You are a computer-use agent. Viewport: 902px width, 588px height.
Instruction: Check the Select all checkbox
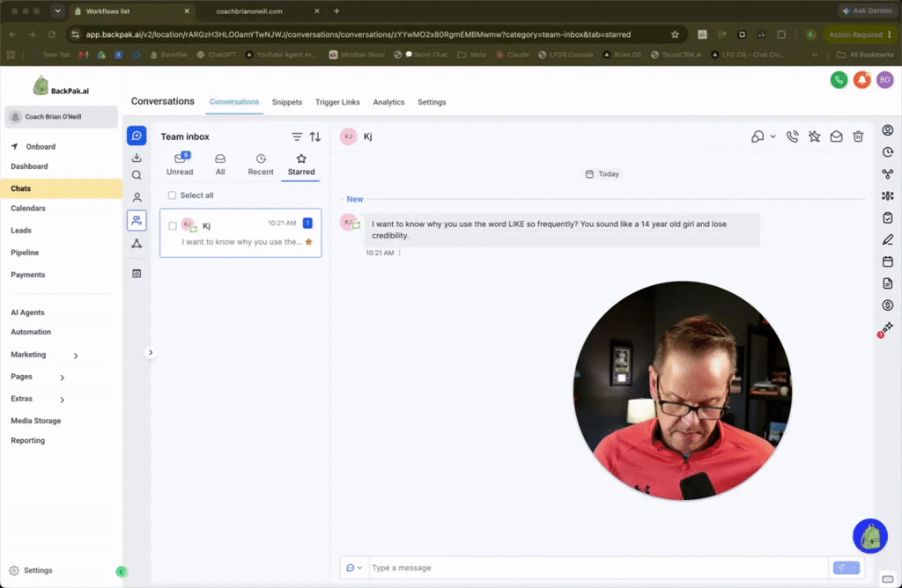coord(172,195)
